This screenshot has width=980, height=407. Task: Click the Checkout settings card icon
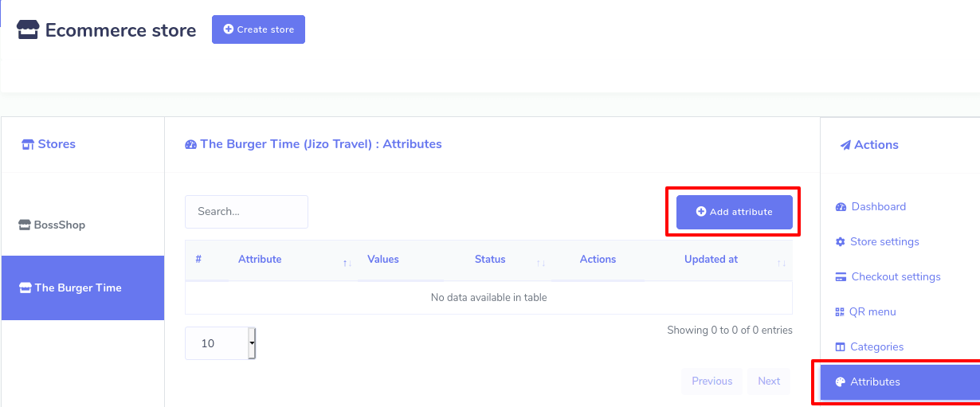[841, 277]
